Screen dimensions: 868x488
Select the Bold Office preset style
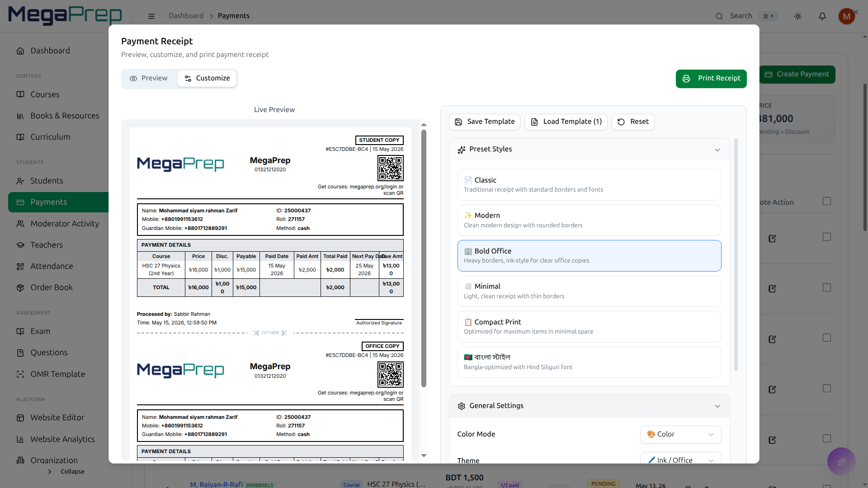pyautogui.click(x=589, y=256)
